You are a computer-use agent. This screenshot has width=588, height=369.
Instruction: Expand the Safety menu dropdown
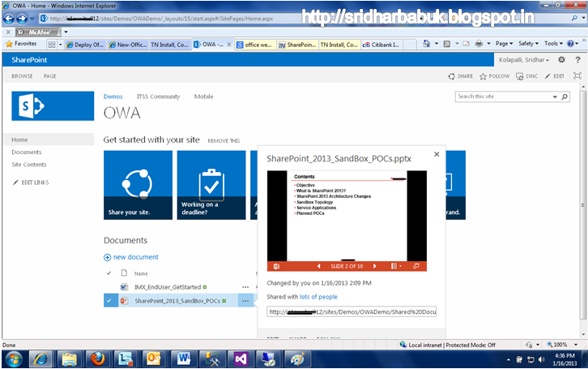click(x=528, y=44)
